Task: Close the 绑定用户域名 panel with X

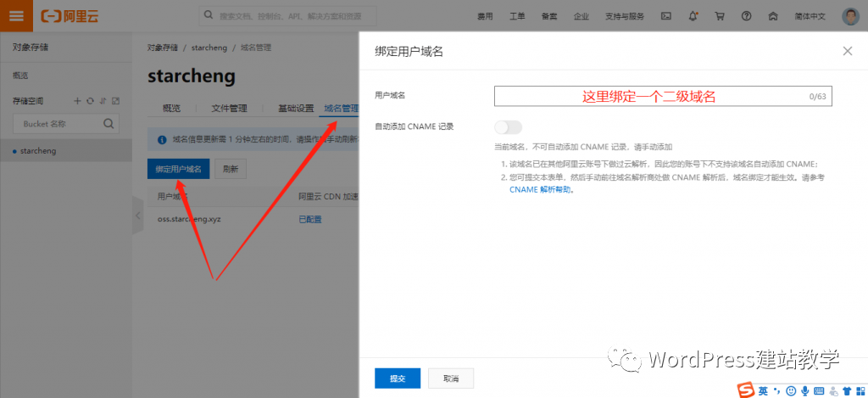Action: [x=848, y=51]
